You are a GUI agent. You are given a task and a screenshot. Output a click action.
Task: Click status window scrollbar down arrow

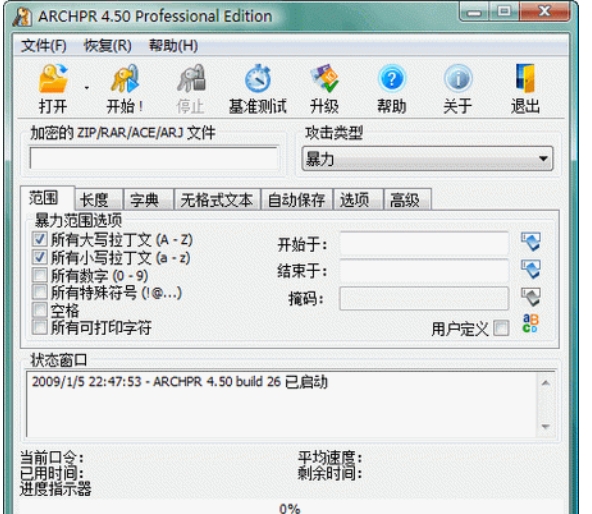[x=545, y=427]
